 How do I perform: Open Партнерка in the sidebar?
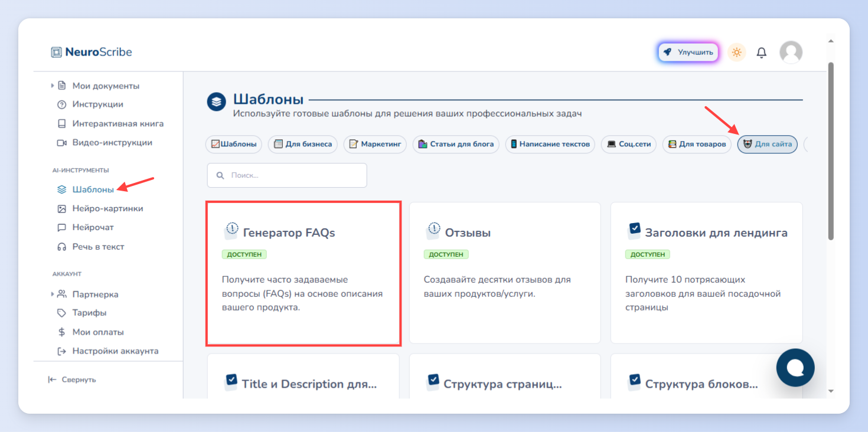click(x=95, y=294)
